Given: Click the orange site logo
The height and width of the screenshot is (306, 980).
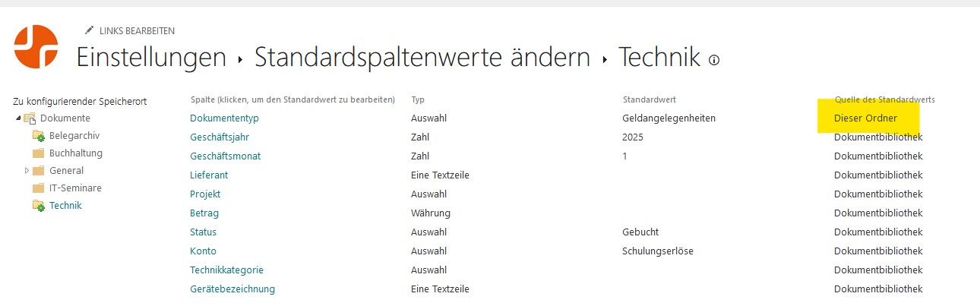Looking at the screenshot, I should coord(36,46).
